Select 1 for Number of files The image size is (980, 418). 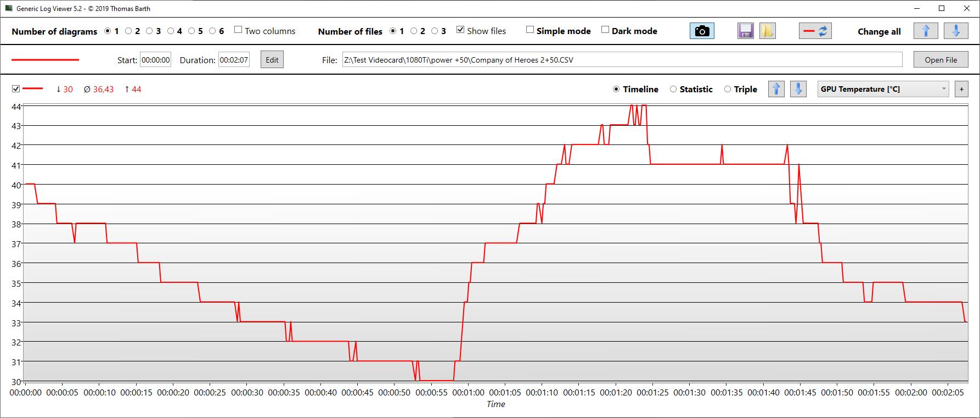point(393,31)
